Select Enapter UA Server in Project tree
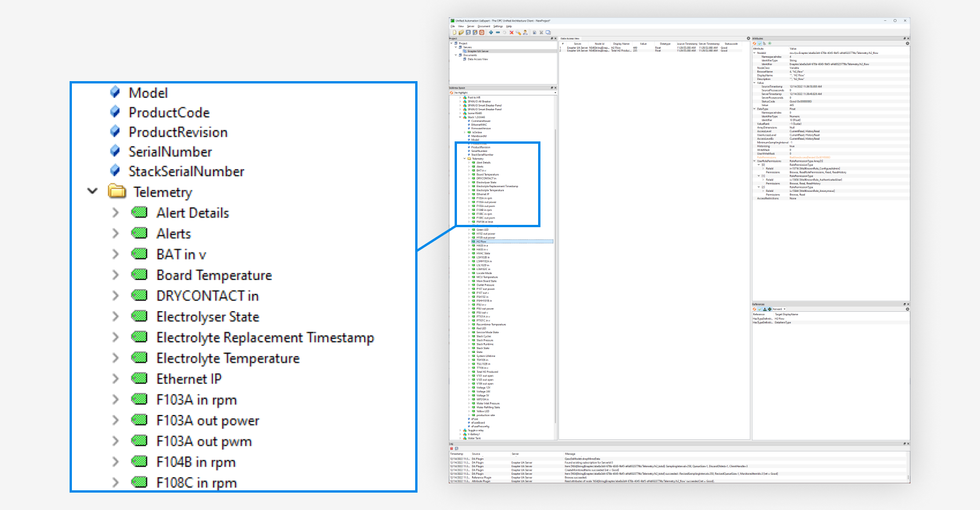This screenshot has height=510, width=980. click(x=478, y=51)
